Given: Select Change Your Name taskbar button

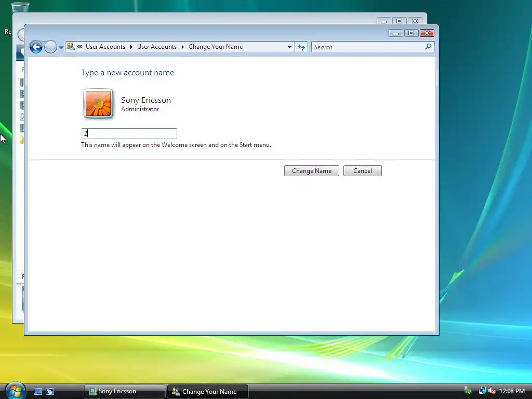Looking at the screenshot, I should click(x=208, y=391).
